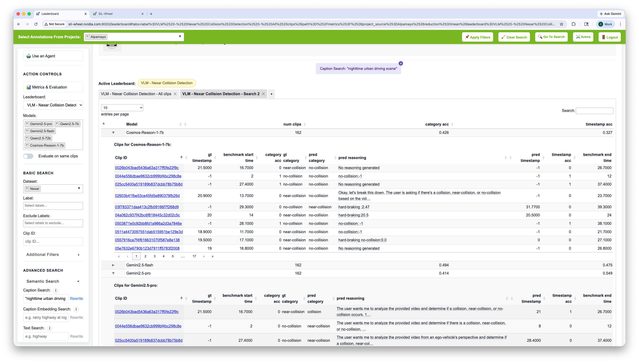Remove Gemini2.5-pro from Models
This screenshot has width=639, height=364.
pos(27,123)
